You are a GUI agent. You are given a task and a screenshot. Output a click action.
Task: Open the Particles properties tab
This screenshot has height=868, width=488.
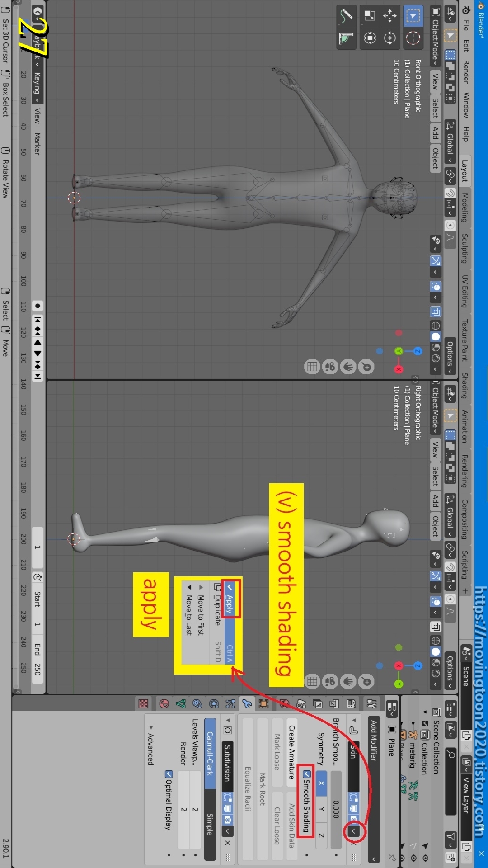[230, 703]
